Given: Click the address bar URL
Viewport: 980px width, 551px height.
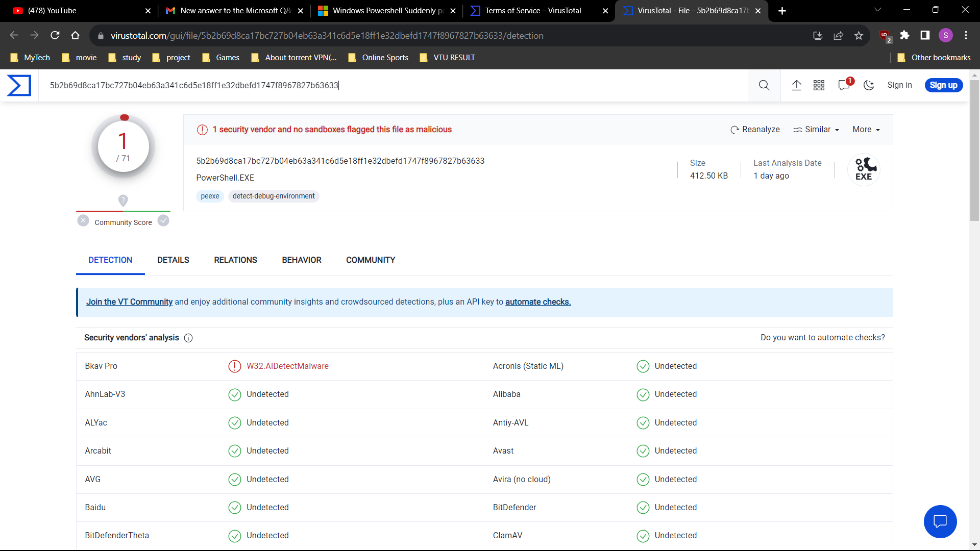Looking at the screenshot, I should point(327,36).
